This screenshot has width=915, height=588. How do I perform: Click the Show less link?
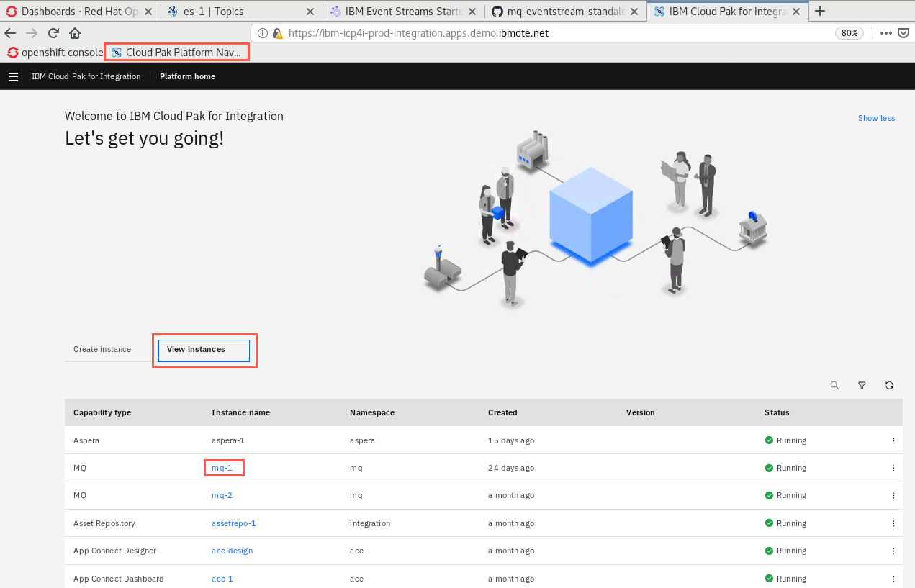876,118
